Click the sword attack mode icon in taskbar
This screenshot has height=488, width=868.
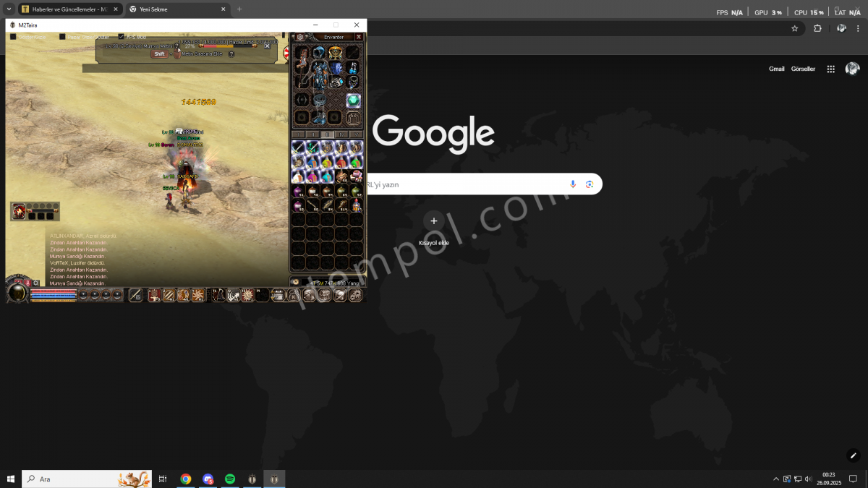(x=135, y=295)
